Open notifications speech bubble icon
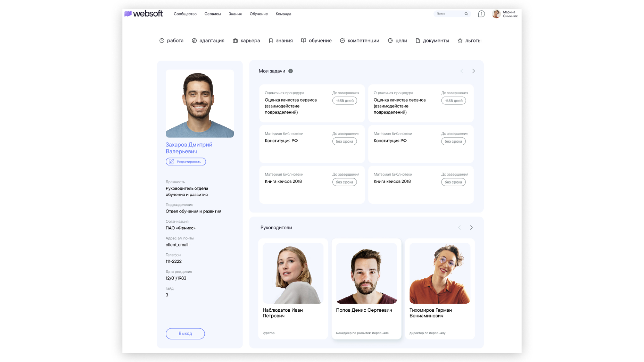 pos(481,14)
